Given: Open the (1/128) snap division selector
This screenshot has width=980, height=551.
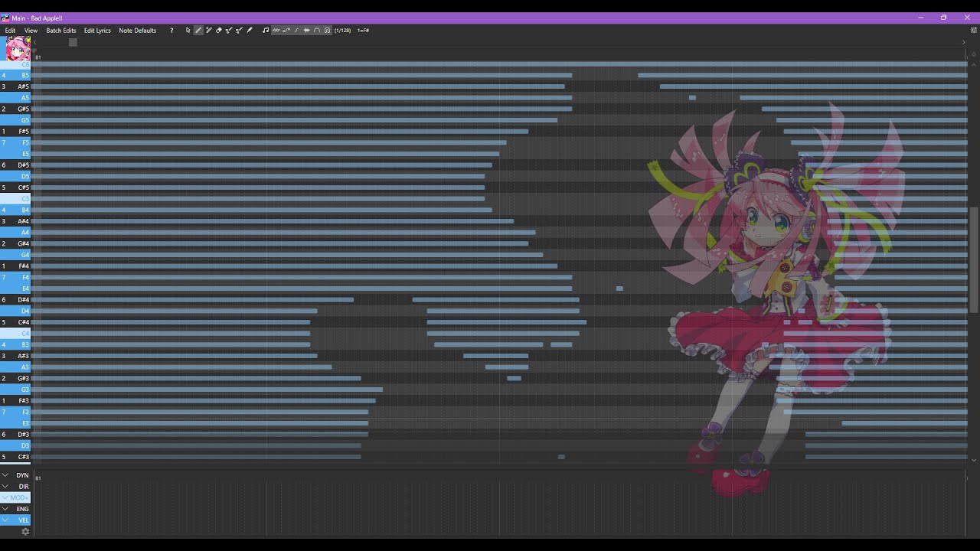Looking at the screenshot, I should pyautogui.click(x=342, y=31).
